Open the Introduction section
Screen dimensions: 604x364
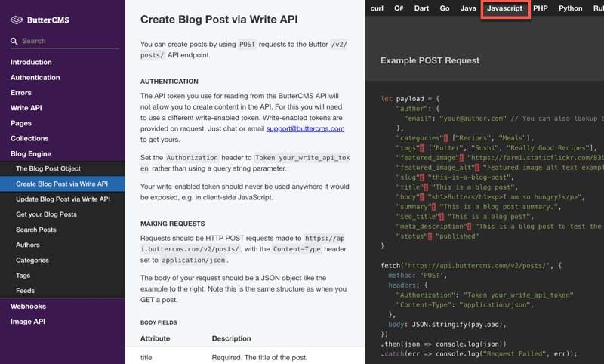click(31, 62)
